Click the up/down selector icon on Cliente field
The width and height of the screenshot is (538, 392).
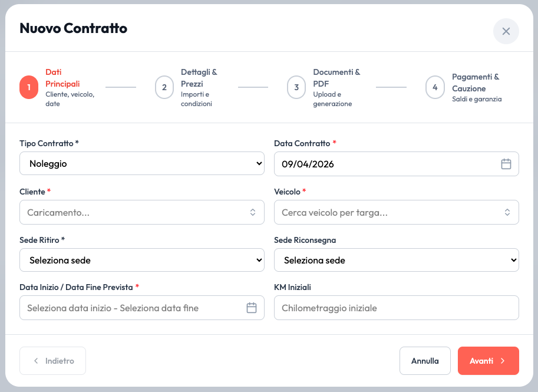click(254, 212)
